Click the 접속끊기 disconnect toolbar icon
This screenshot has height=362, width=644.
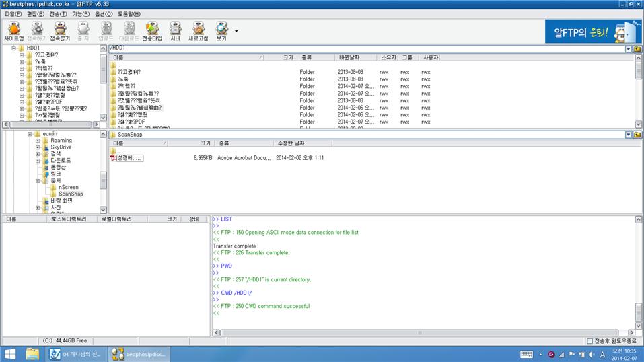click(x=60, y=31)
